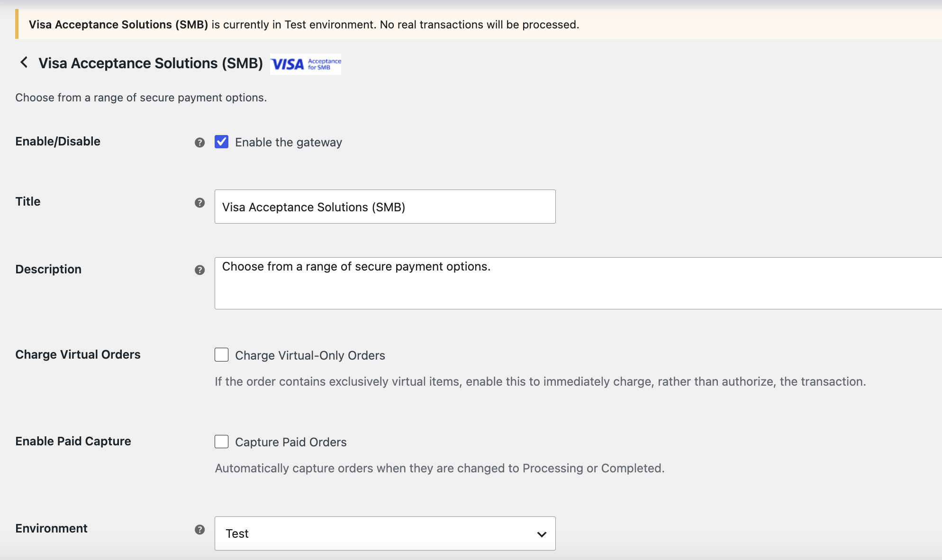Click the Visa Acceptance for SMB logo

coord(306,64)
